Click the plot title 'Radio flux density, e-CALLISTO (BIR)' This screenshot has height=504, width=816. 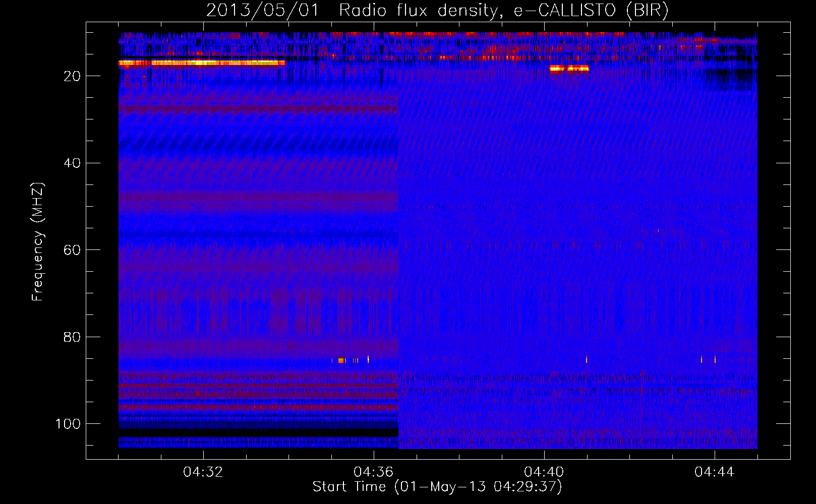tap(503, 10)
